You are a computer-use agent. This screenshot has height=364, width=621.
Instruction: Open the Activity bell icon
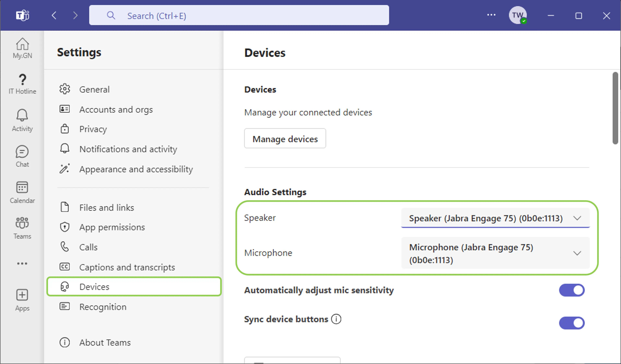(x=22, y=120)
